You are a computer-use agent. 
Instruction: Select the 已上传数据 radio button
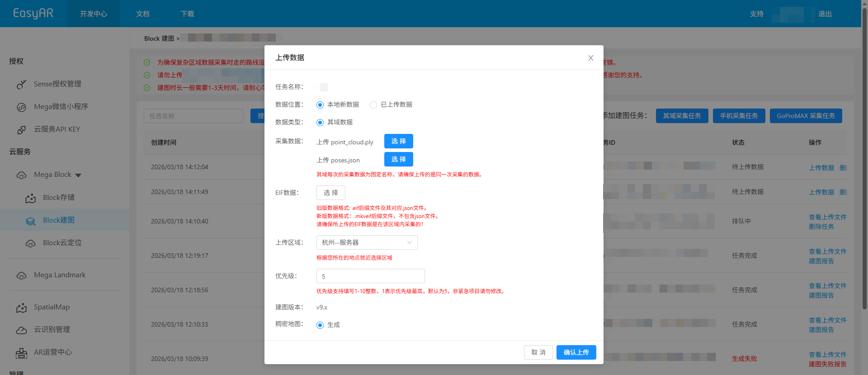tap(373, 105)
